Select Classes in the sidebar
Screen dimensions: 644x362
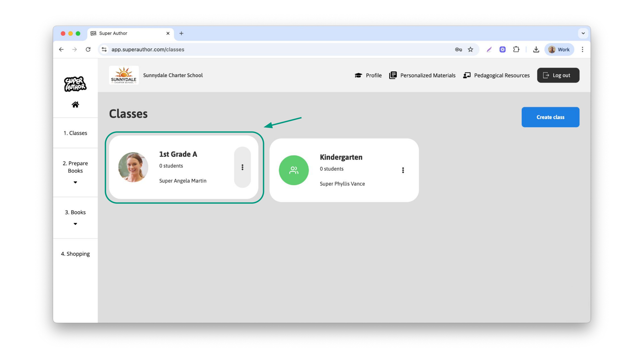point(75,133)
